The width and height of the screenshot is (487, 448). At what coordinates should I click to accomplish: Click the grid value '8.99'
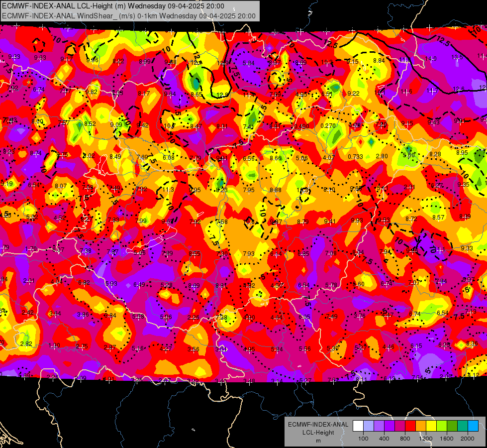145,62
